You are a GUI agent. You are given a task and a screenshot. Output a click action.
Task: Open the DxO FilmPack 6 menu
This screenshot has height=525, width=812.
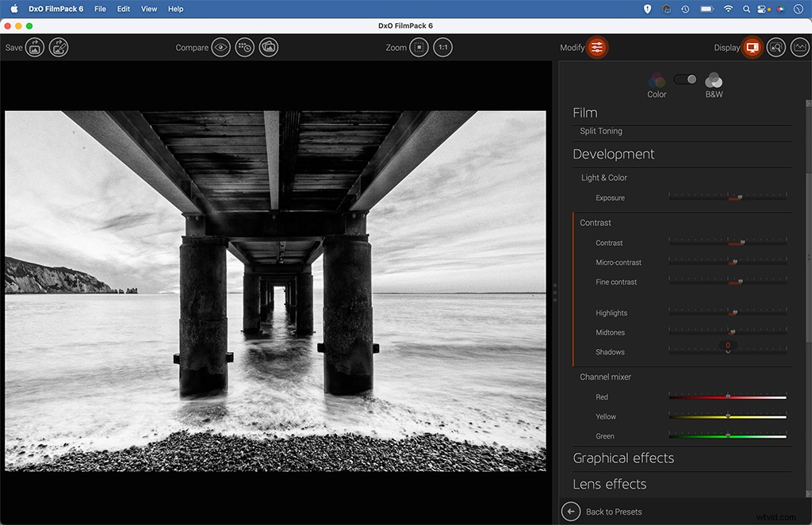tap(56, 9)
